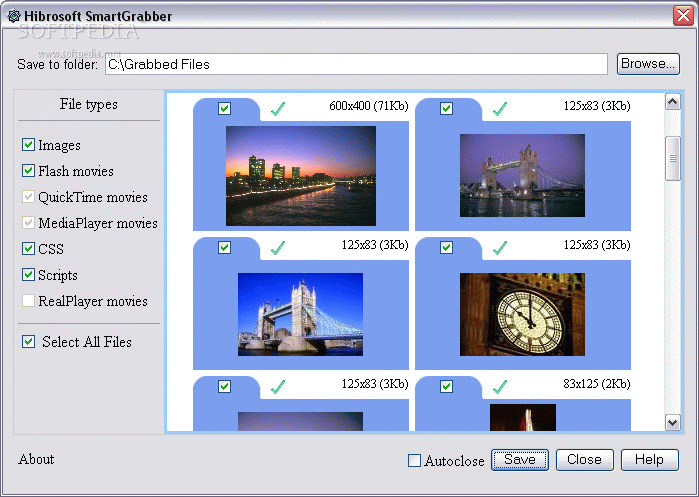Click the Close button at the bottom
Viewport: 699px width, 497px height.
point(584,460)
